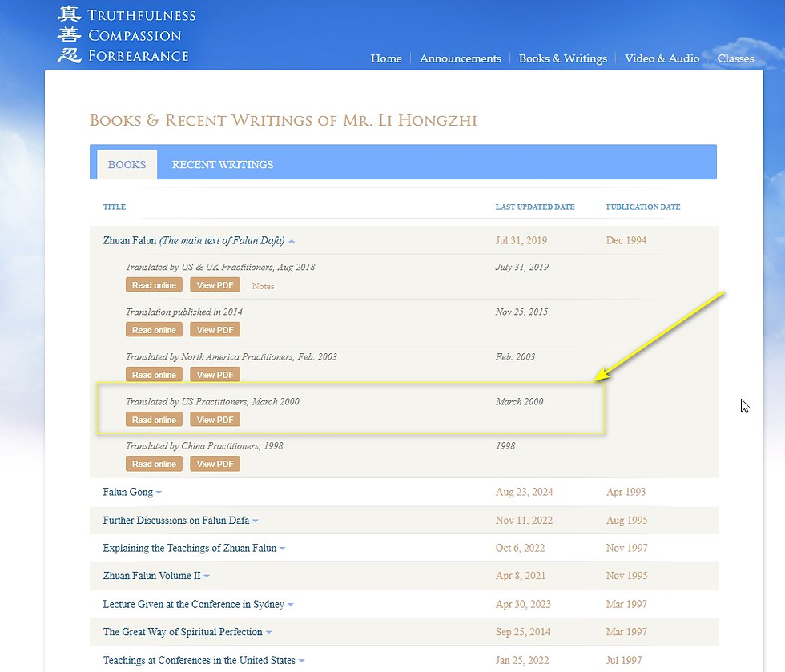This screenshot has height=672, width=785.
Task: Click the Dec 1994 publication date
Action: point(626,240)
